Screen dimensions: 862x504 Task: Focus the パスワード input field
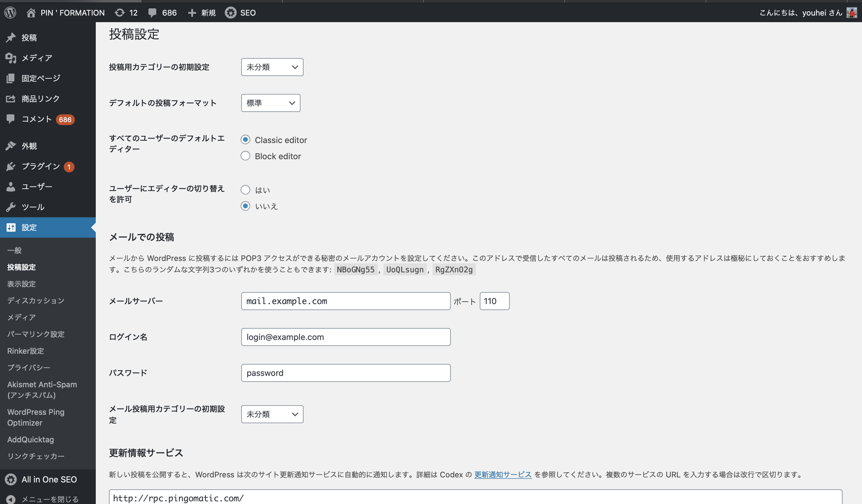pyautogui.click(x=346, y=373)
